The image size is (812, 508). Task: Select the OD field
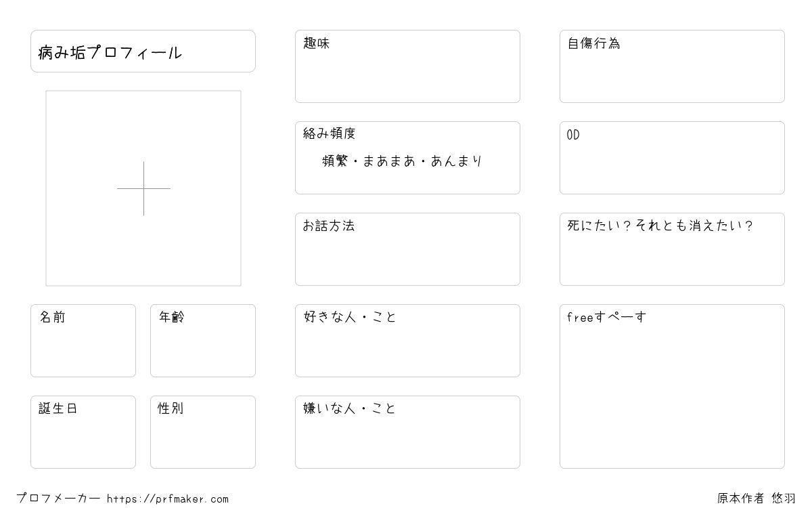point(672,158)
